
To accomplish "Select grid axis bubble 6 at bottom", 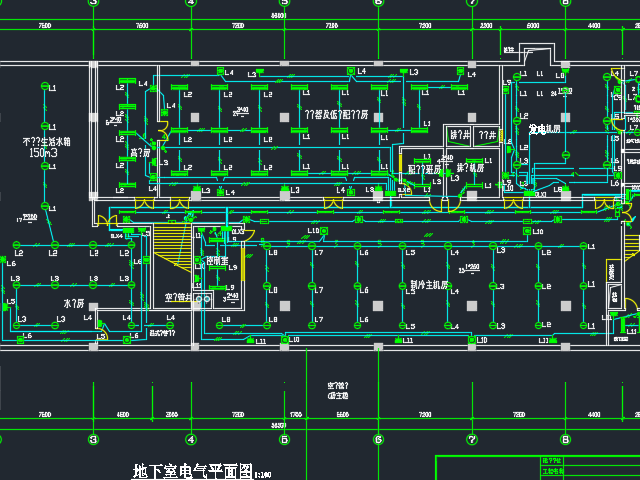I will 378,439.
